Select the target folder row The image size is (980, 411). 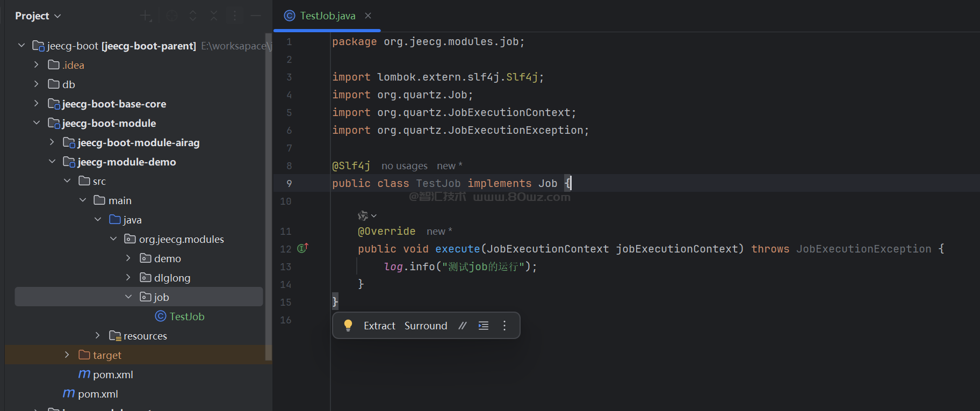click(135, 355)
